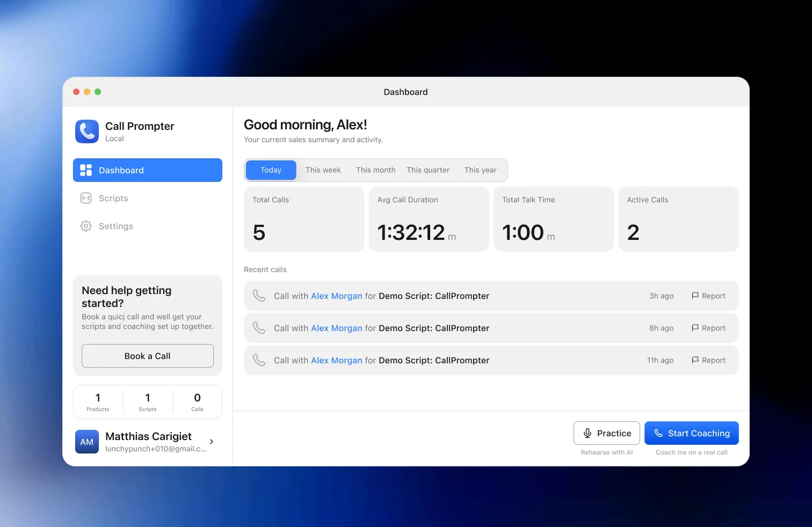812x527 pixels.
Task: Click the Avg Call Duration card
Action: pyautogui.click(x=429, y=219)
